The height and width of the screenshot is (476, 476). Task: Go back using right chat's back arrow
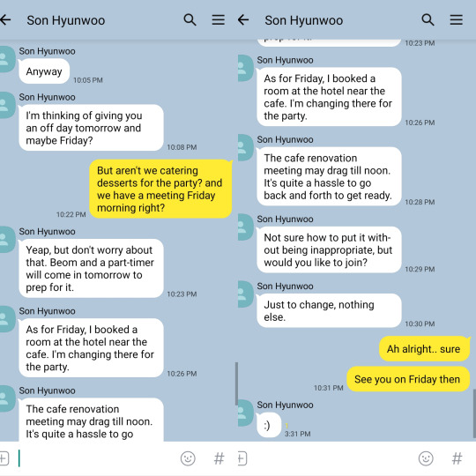243,20
